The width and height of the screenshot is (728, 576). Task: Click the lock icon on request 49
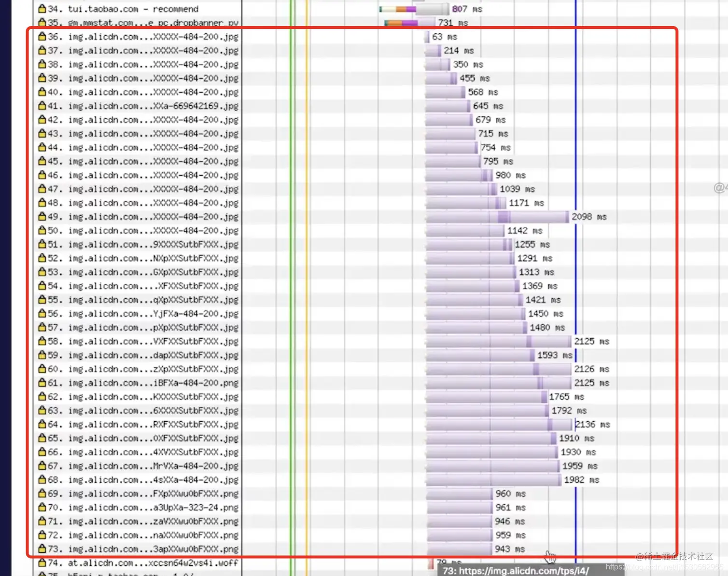(42, 217)
